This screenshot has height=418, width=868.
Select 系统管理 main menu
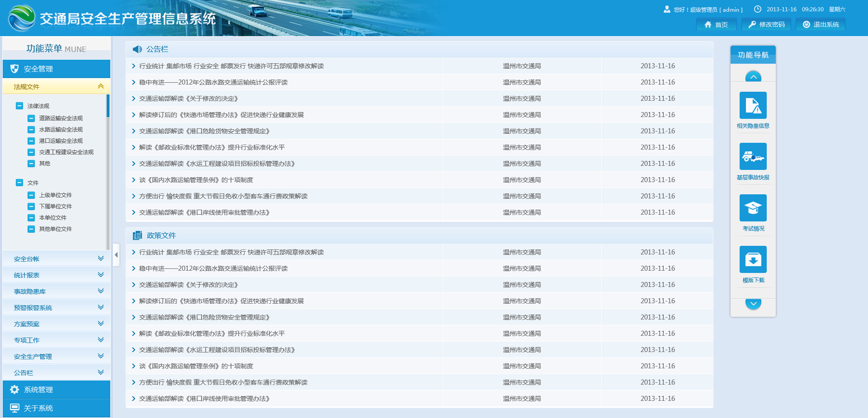pyautogui.click(x=57, y=390)
